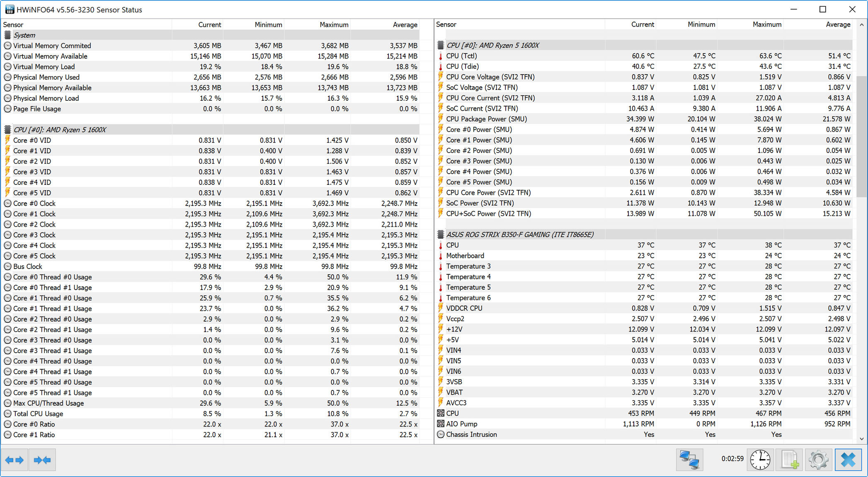The image size is (868, 477).
Task: Click the expand columns arrows button
Action: click(15, 460)
